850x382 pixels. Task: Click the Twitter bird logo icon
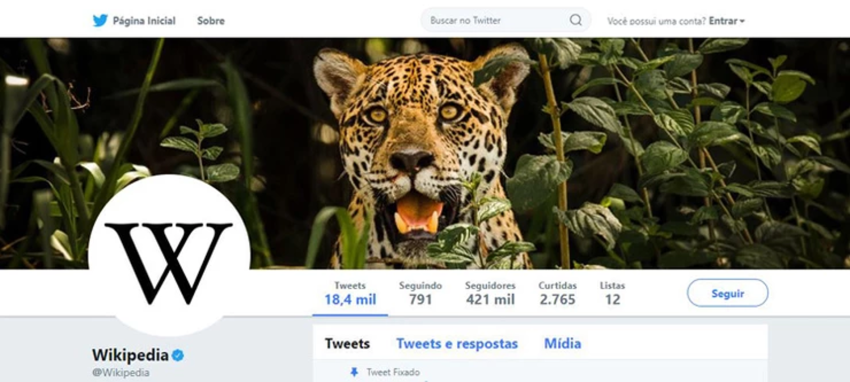[100, 21]
